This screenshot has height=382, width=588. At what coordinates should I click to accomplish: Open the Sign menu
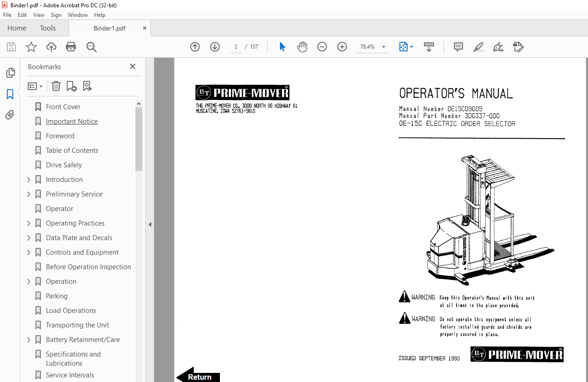point(56,15)
